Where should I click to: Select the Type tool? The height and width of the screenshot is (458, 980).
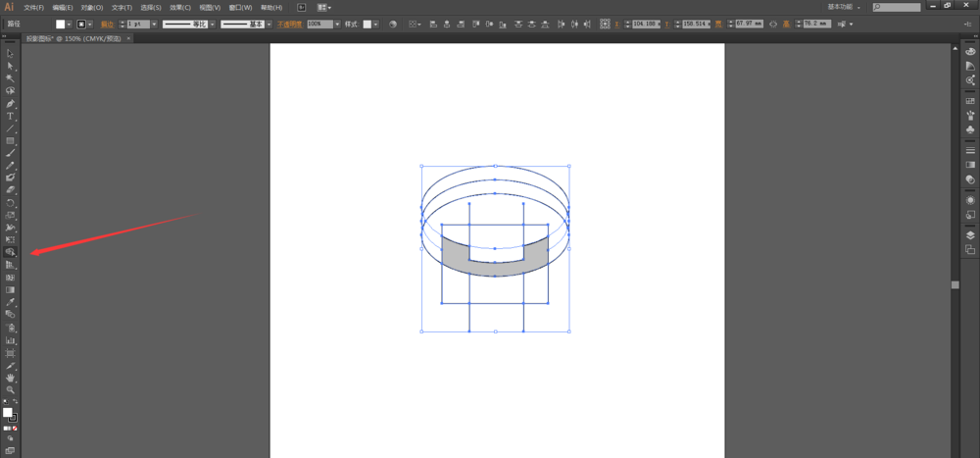[10, 116]
